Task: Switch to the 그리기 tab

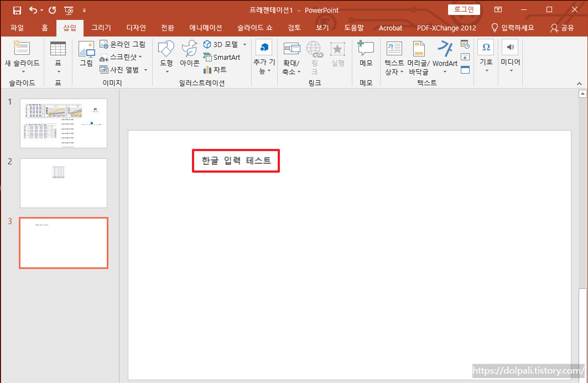Action: click(x=101, y=28)
